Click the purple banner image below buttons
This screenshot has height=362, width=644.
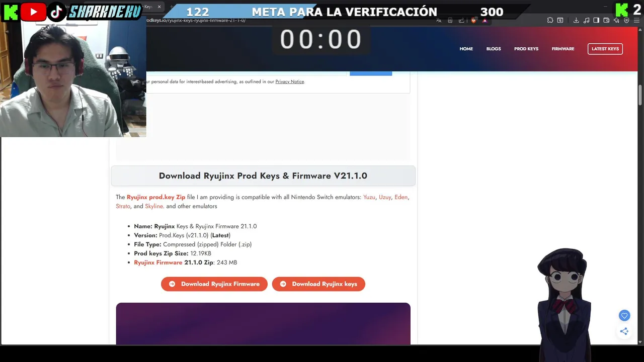(263, 324)
